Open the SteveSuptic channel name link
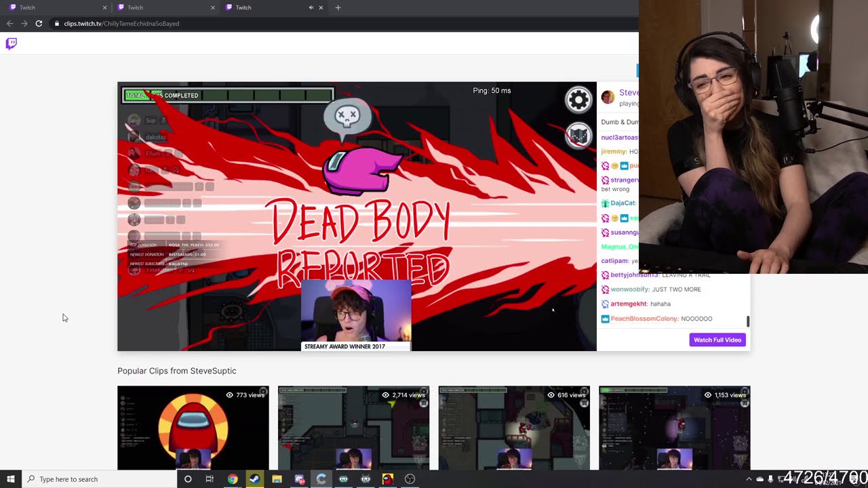This screenshot has height=488, width=868. [x=629, y=92]
